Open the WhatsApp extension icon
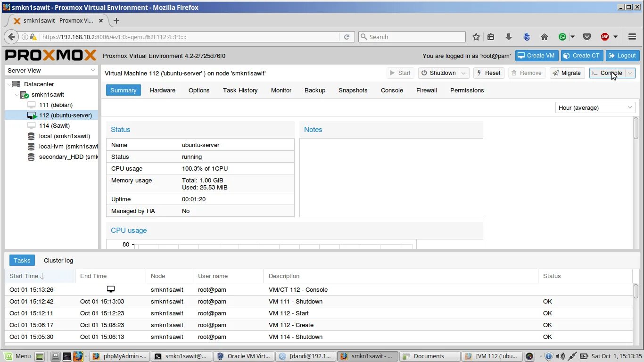 562,37
